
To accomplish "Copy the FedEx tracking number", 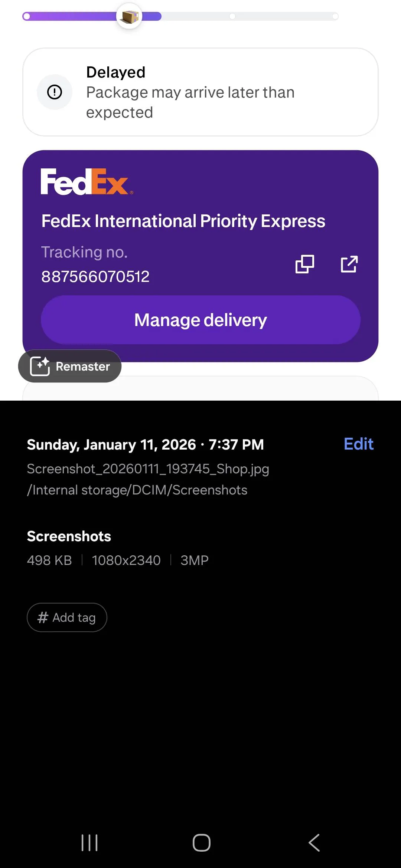I will (x=304, y=264).
